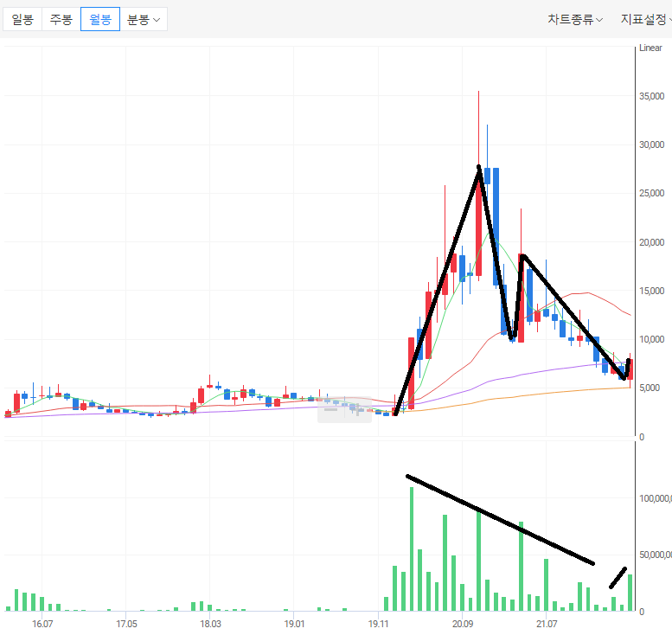672x635 pixels.
Task: Click the 20.09 date axis label
Action: (x=463, y=624)
